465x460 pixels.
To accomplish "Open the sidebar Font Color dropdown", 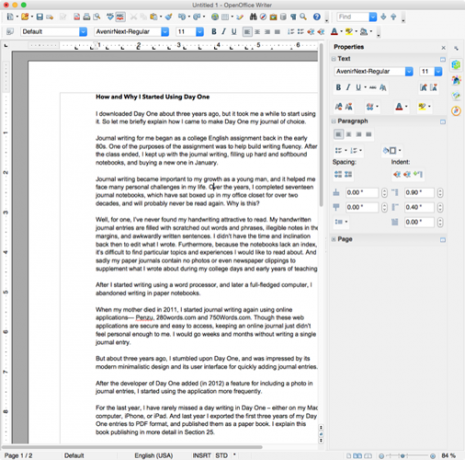I will [406, 107].
